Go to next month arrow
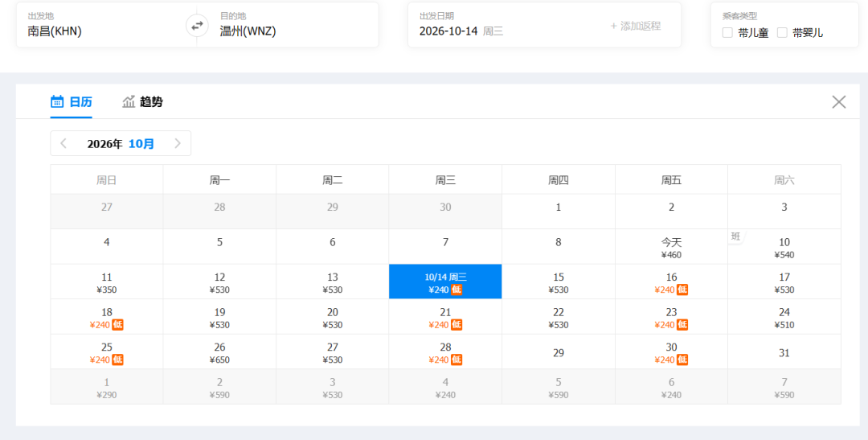This screenshot has height=440, width=868. 178,143
